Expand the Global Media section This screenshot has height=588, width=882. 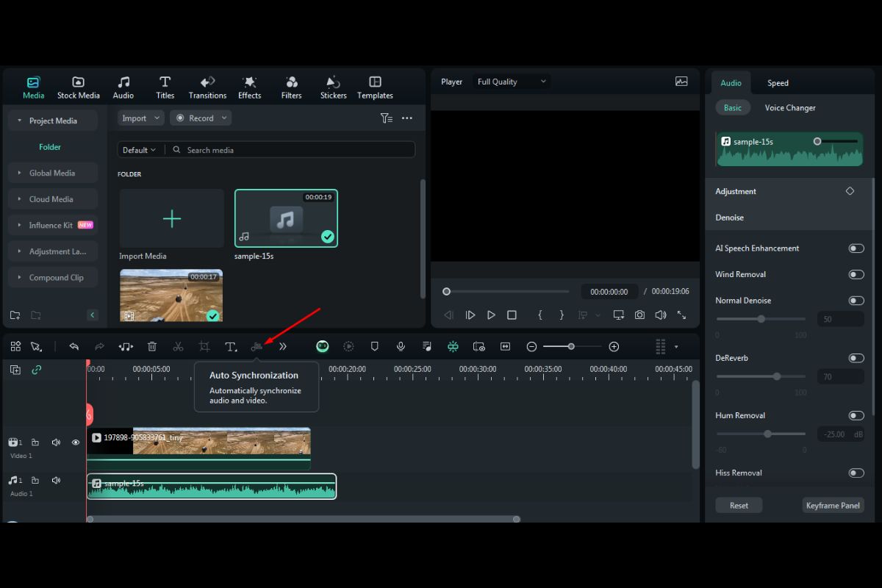[19, 173]
